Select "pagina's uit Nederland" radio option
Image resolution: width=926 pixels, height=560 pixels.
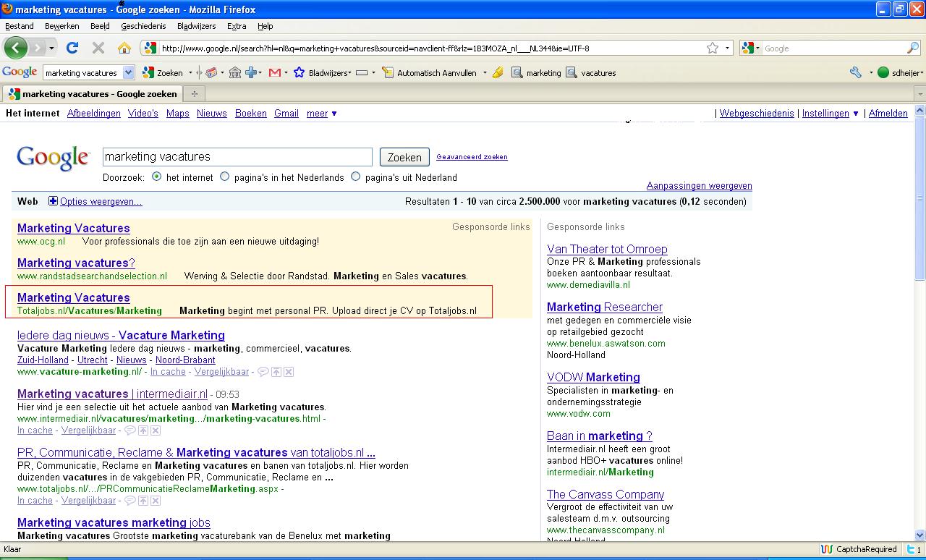356,177
